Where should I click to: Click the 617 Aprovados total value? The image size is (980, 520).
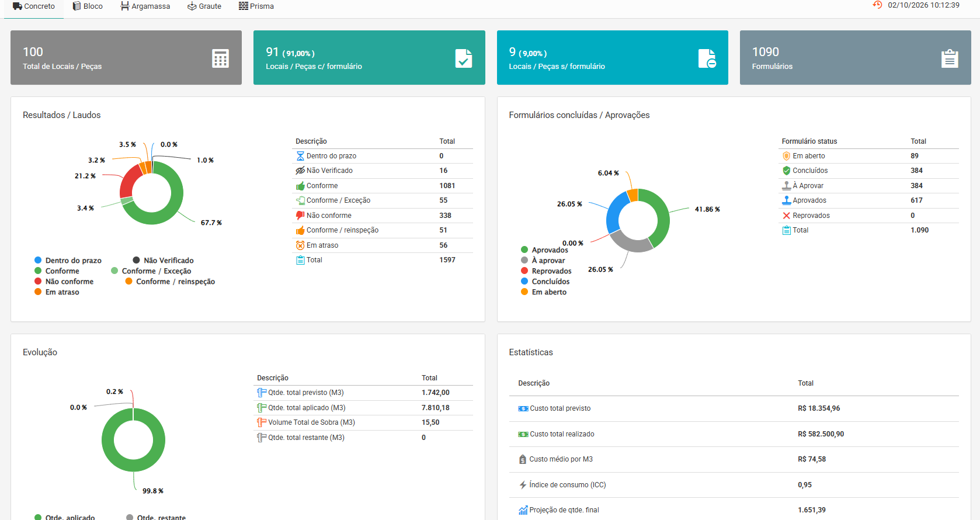pos(916,200)
